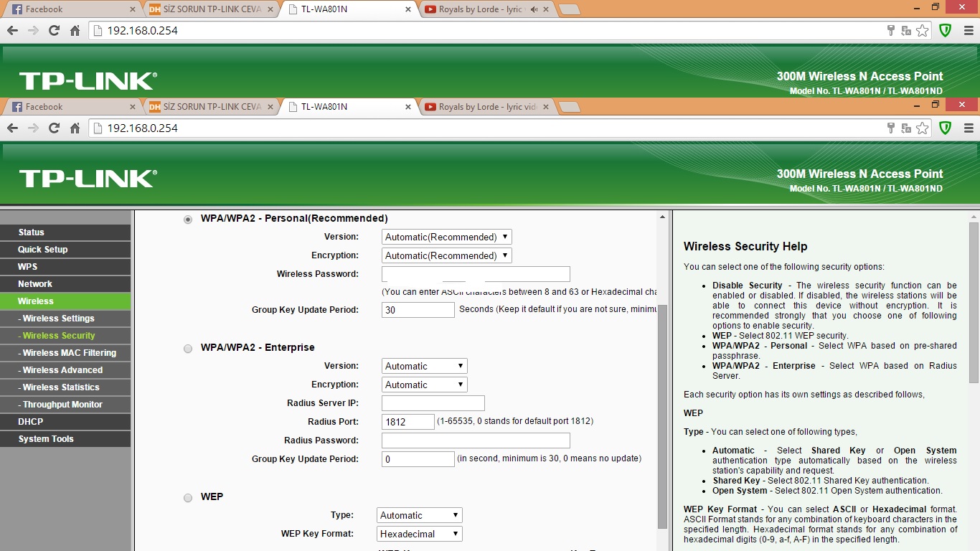This screenshot has width=980, height=551.
Task: Open the Chrome hamburger menu in the upper toolbar
Action: pos(969,31)
